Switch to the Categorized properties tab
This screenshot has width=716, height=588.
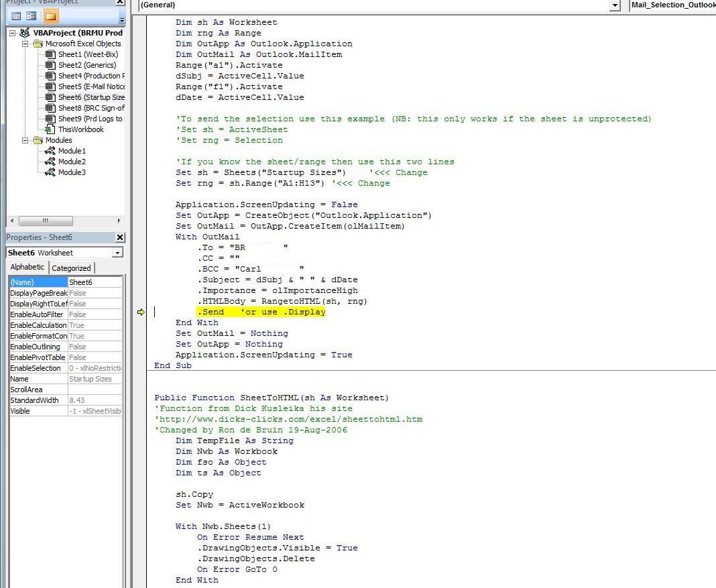71,268
